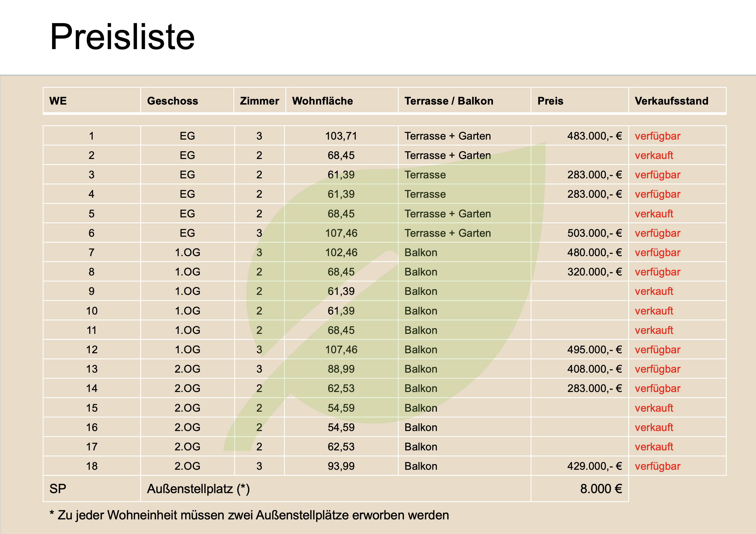Click verfügbar status for unit 18

point(657,466)
